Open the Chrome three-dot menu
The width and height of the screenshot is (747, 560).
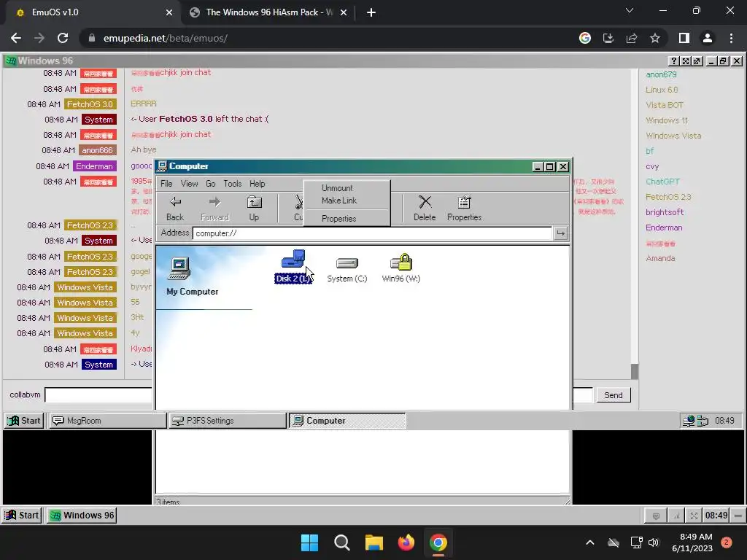pyautogui.click(x=731, y=38)
